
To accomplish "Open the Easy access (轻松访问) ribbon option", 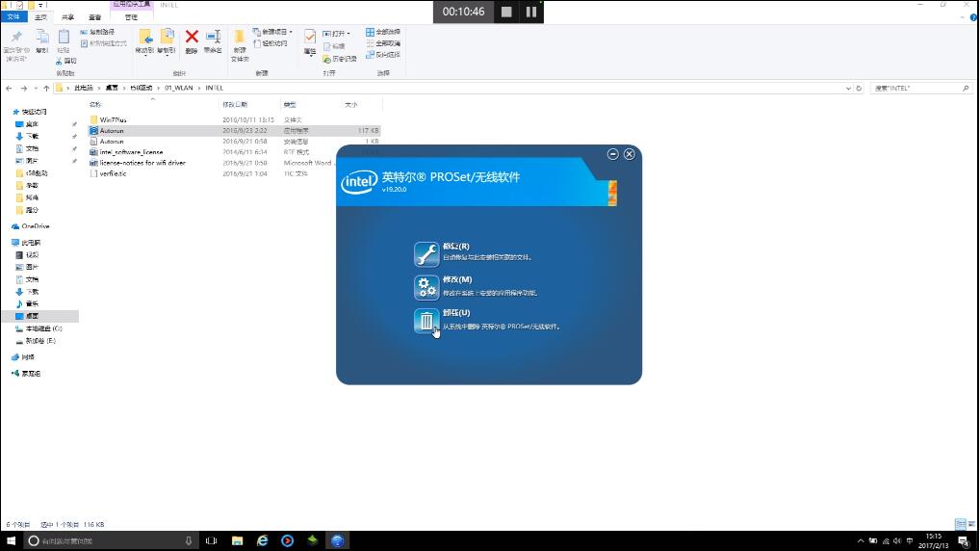I will click(x=271, y=43).
